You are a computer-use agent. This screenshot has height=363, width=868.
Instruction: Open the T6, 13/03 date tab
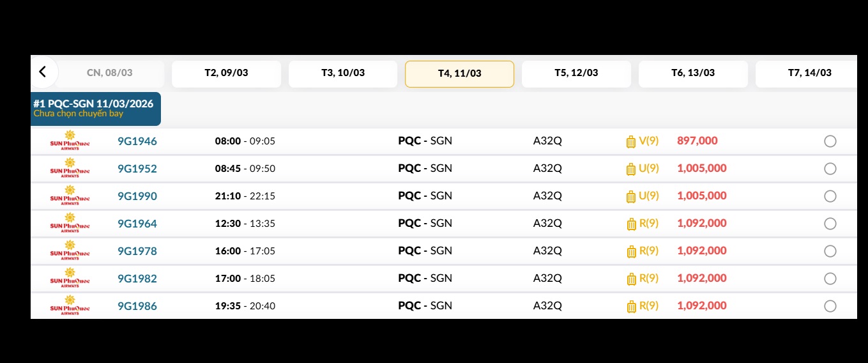point(693,73)
